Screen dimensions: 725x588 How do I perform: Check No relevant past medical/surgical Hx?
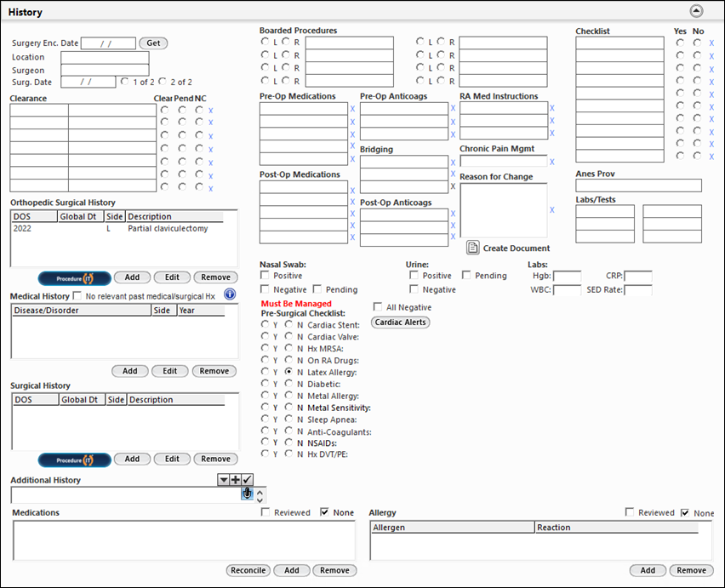(77, 295)
